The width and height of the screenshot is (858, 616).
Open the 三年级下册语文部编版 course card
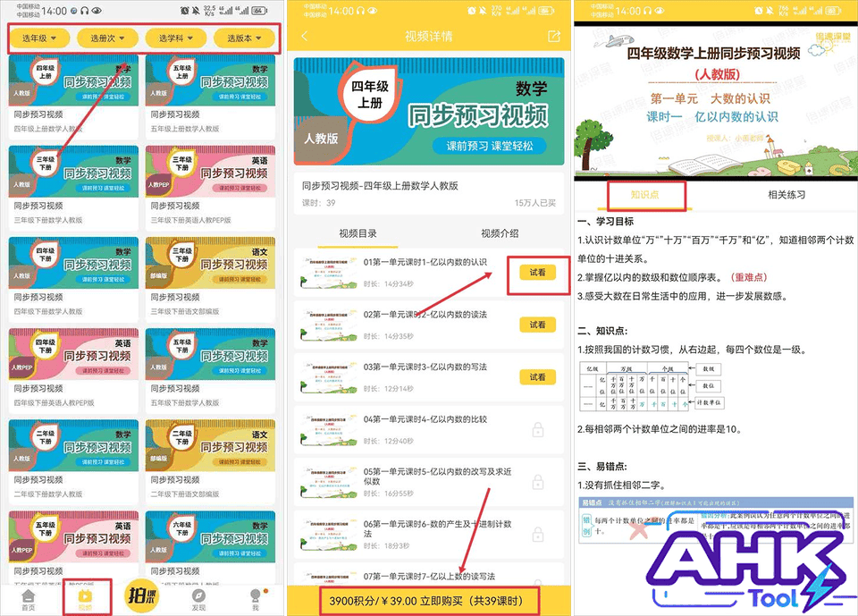click(x=210, y=279)
